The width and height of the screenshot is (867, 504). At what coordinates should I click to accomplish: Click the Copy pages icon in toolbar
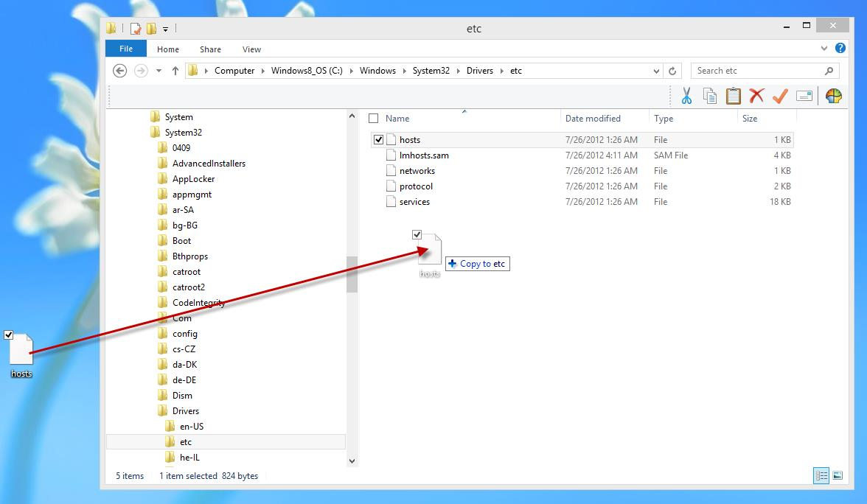(x=710, y=96)
